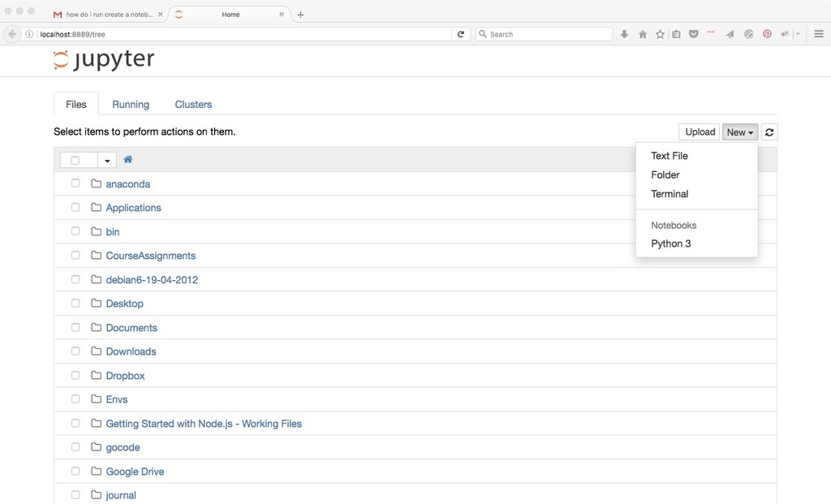Click the search magnifier icon
831x504 pixels.
pos(483,34)
